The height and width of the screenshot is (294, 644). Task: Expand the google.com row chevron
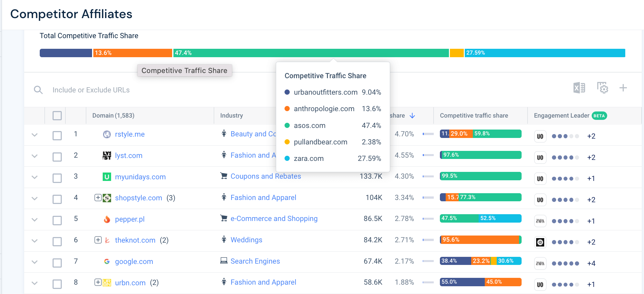click(35, 262)
